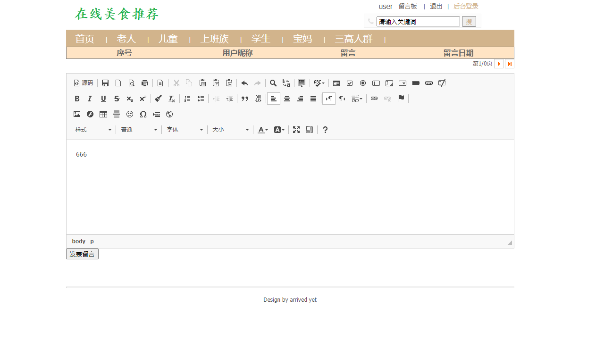The image size is (596, 364).
Task: Expand the 大小 (size) dropdown
Action: [x=230, y=129]
